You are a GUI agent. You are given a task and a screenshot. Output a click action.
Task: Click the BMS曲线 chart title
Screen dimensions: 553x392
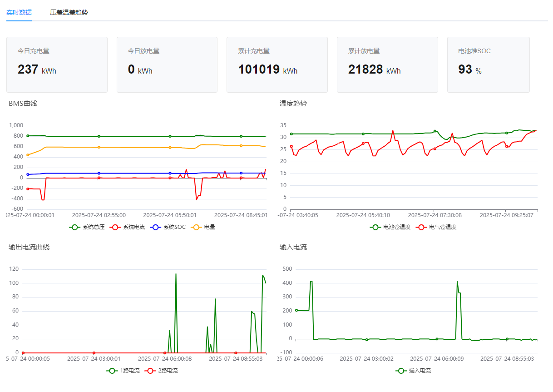(23, 104)
